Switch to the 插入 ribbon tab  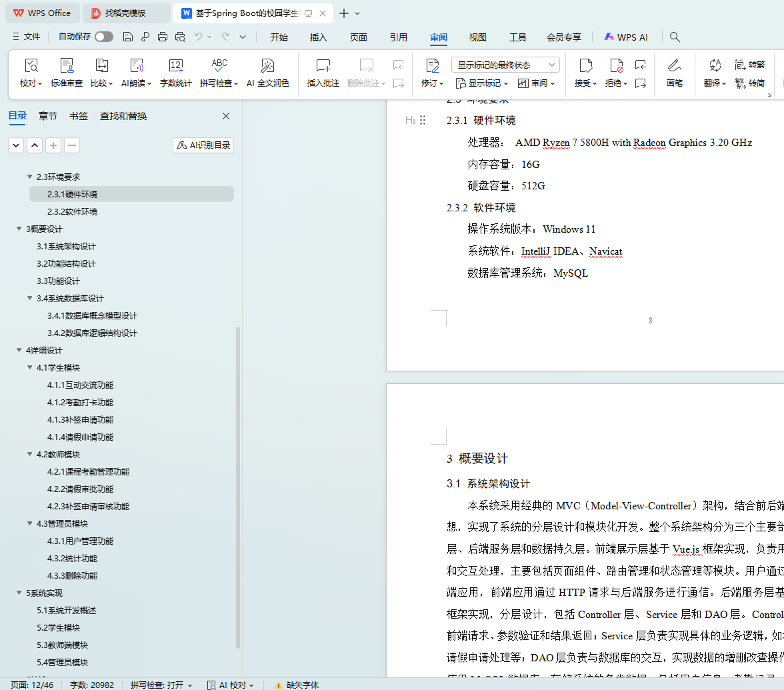tap(319, 37)
